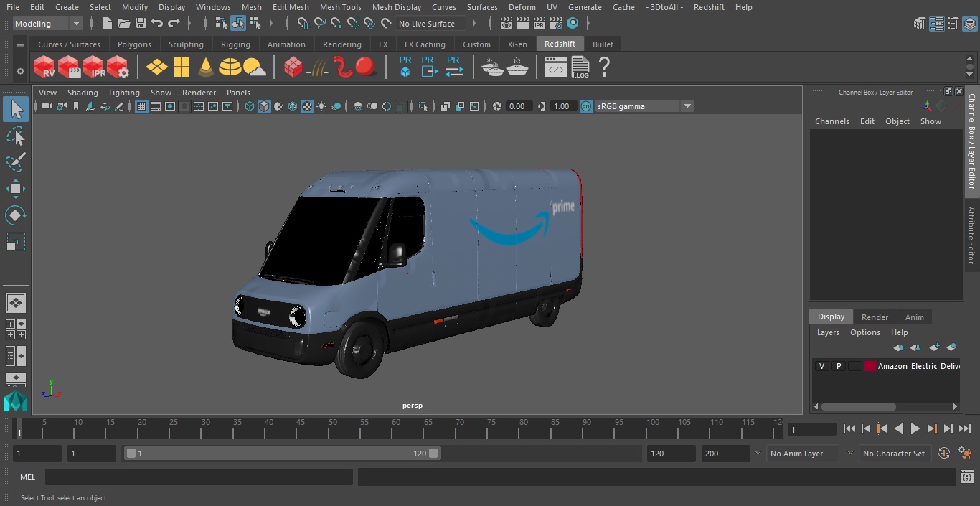Image resolution: width=980 pixels, height=506 pixels.
Task: Toggle layer visibility V box
Action: pos(821,366)
